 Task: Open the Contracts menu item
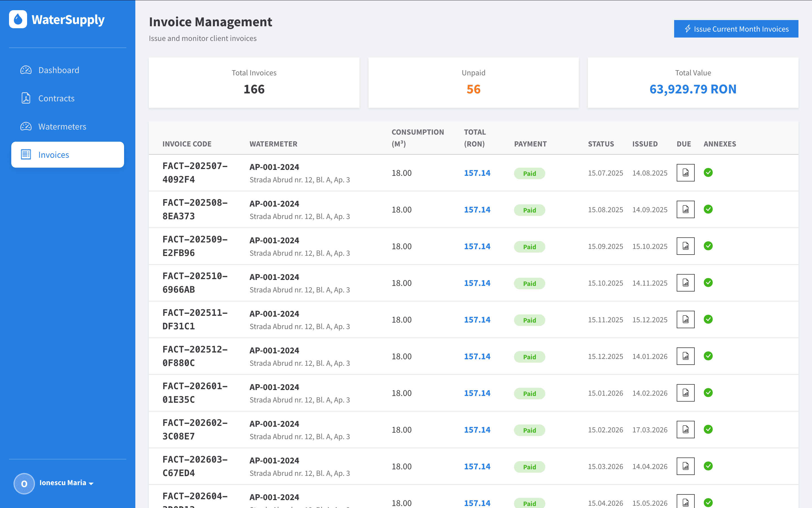point(67,98)
